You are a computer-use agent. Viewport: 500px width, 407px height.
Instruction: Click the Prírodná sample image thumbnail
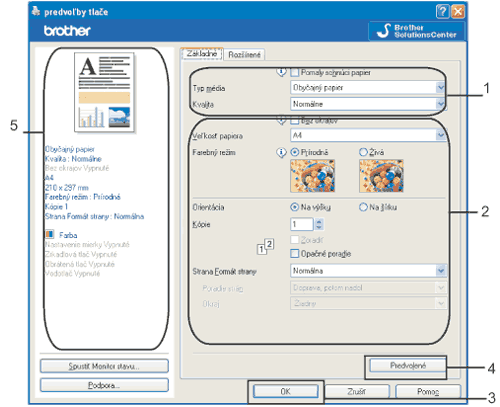click(312, 176)
